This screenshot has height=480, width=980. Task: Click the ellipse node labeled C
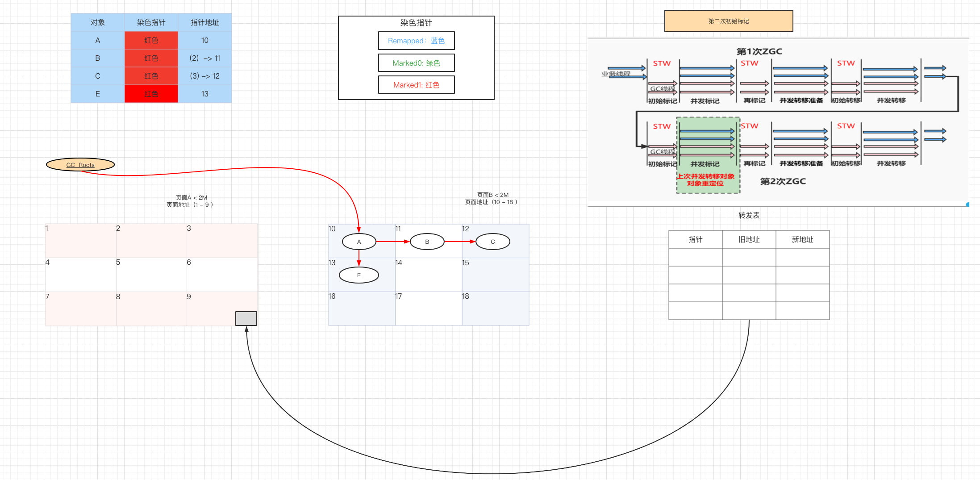point(492,242)
